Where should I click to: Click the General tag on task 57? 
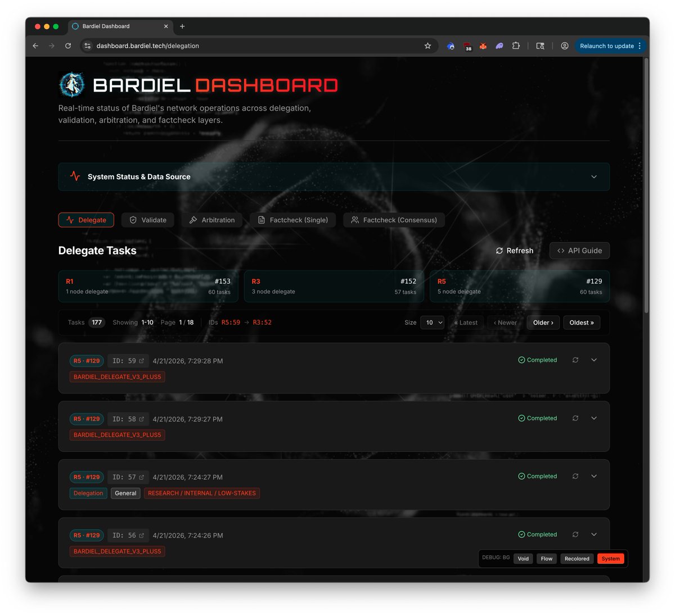pyautogui.click(x=125, y=493)
